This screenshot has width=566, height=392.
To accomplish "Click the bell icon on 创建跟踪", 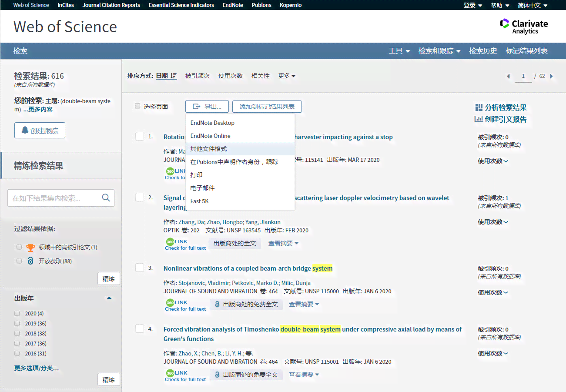I will (25, 130).
